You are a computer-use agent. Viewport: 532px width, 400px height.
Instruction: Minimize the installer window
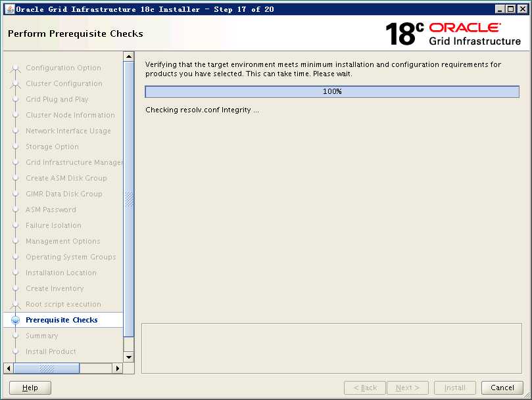click(x=499, y=9)
